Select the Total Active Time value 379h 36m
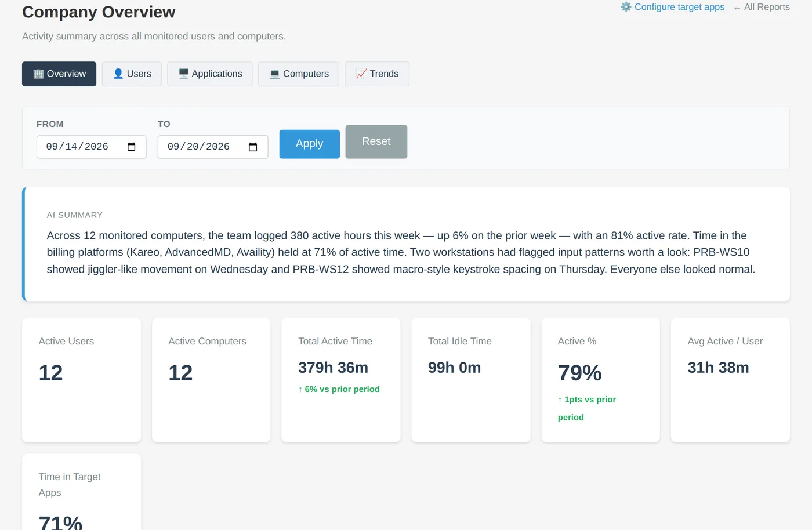Screen dimensions: 812x530 [x=333, y=368]
